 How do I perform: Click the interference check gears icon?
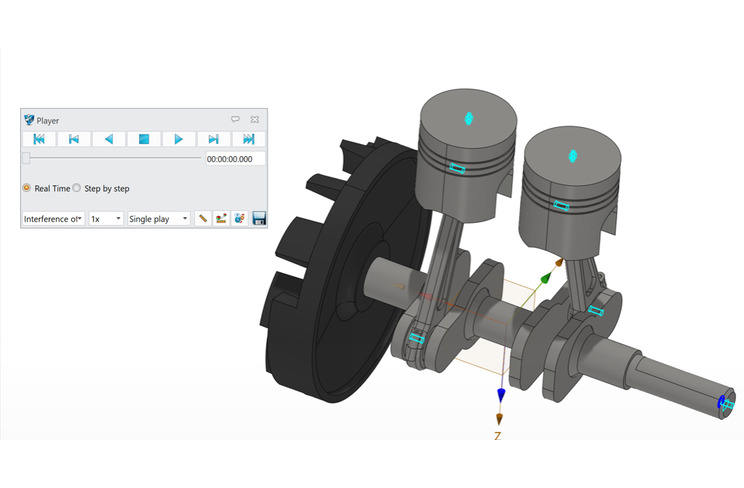(x=239, y=218)
